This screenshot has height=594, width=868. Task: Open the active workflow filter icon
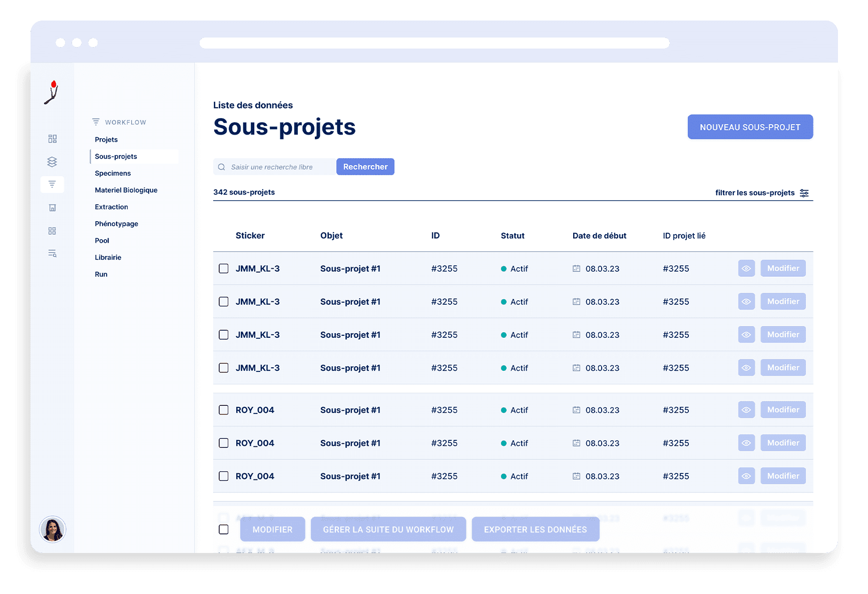coord(52,184)
